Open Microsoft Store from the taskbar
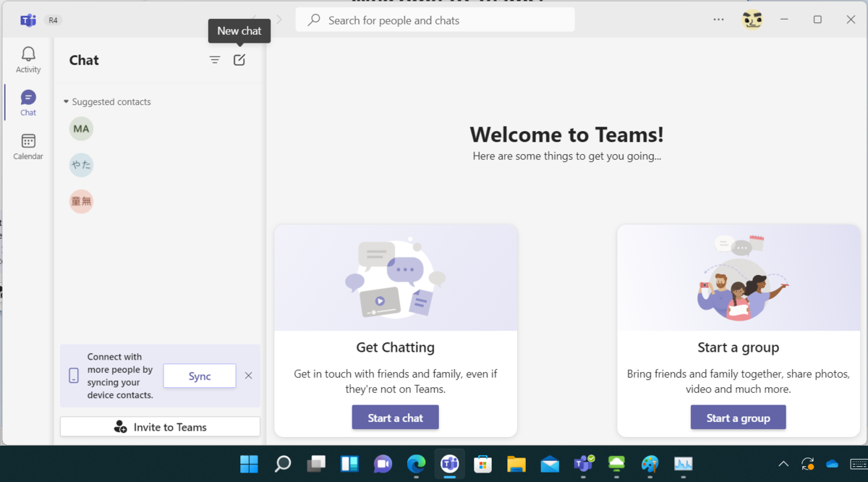 coord(483,464)
